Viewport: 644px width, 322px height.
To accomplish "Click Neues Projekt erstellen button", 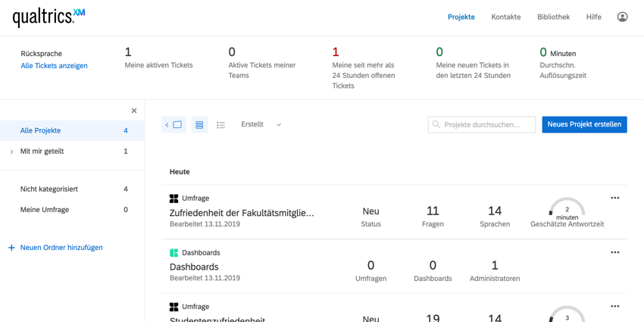I will pos(584,124).
